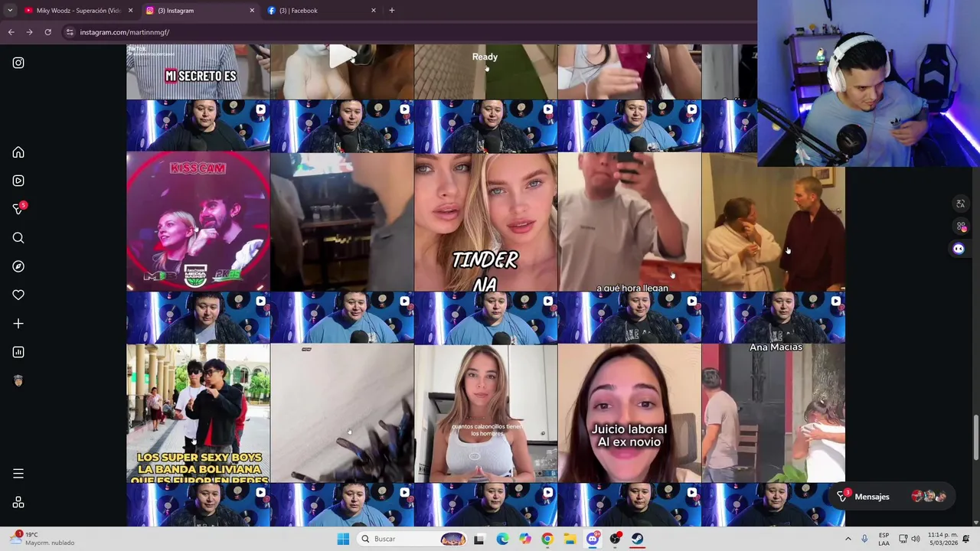Viewport: 980px width, 551px height.
Task: Close the Instagram tab
Action: [x=252, y=10]
